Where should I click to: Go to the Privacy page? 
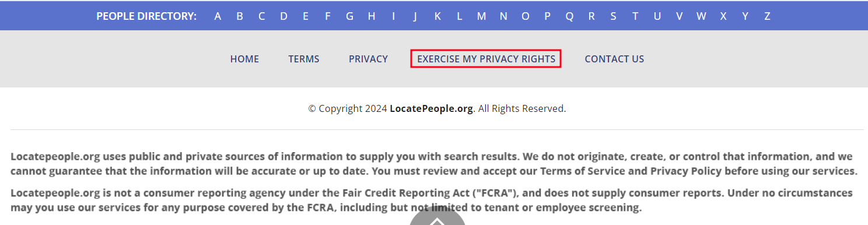click(x=368, y=59)
